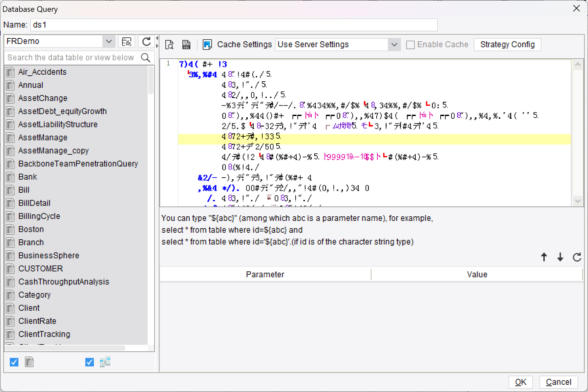Click the Bank table icon

click(x=10, y=177)
